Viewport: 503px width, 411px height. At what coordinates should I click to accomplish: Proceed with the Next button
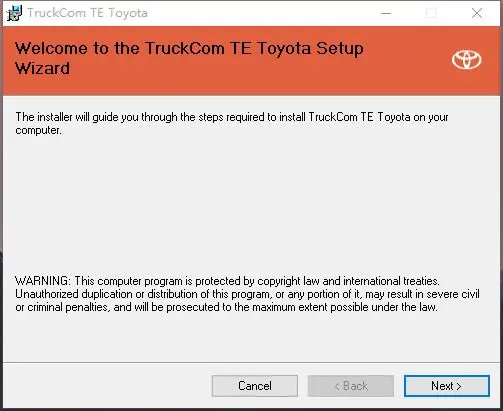point(447,386)
